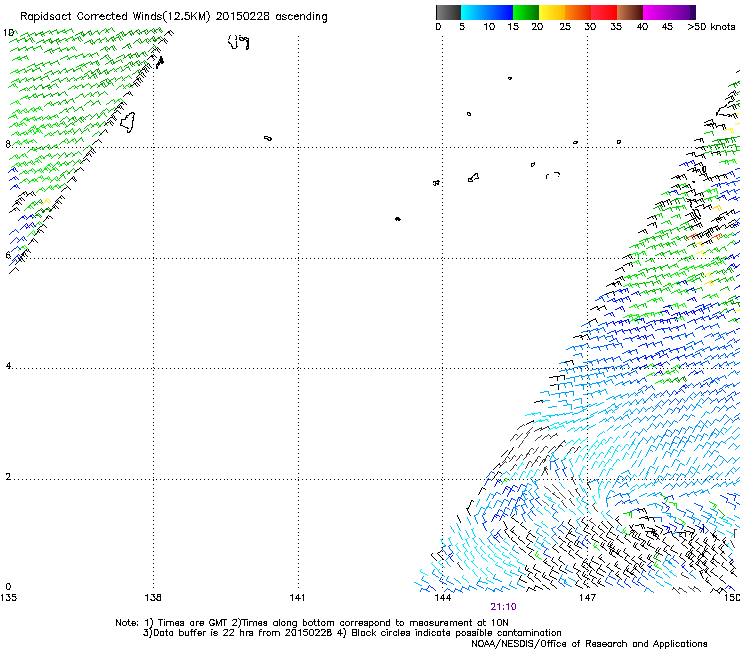
Task: Click the latitude label '6'
Action: click(x=8, y=255)
